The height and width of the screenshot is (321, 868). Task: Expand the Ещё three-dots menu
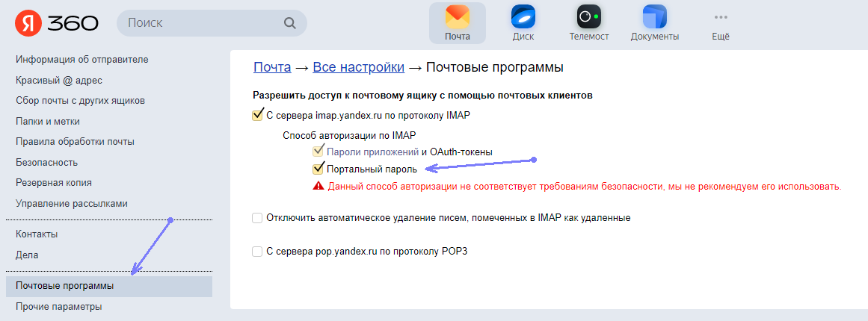(x=720, y=23)
